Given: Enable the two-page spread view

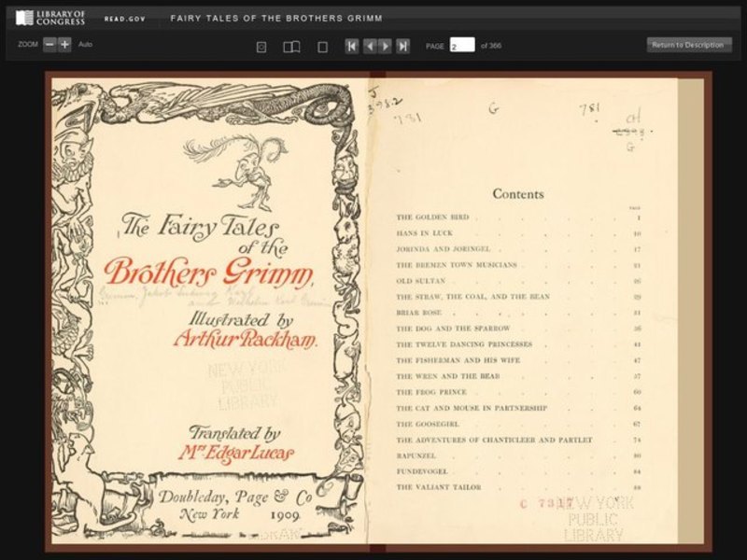Looking at the screenshot, I should [294, 45].
